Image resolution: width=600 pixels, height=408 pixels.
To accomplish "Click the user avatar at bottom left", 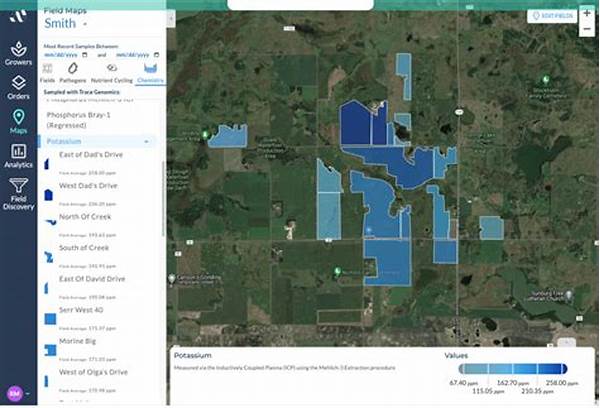I will coord(15,394).
